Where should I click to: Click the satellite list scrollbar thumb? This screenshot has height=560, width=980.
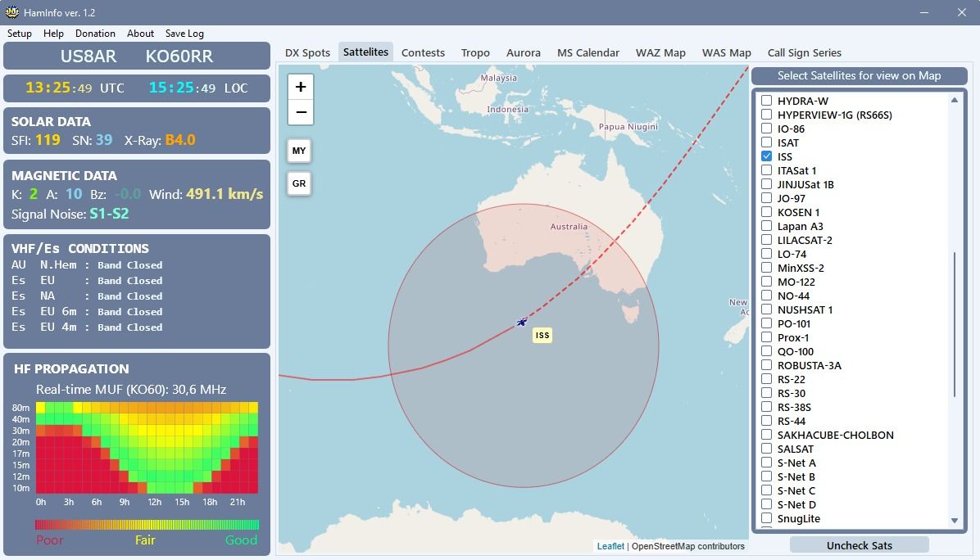(954, 325)
